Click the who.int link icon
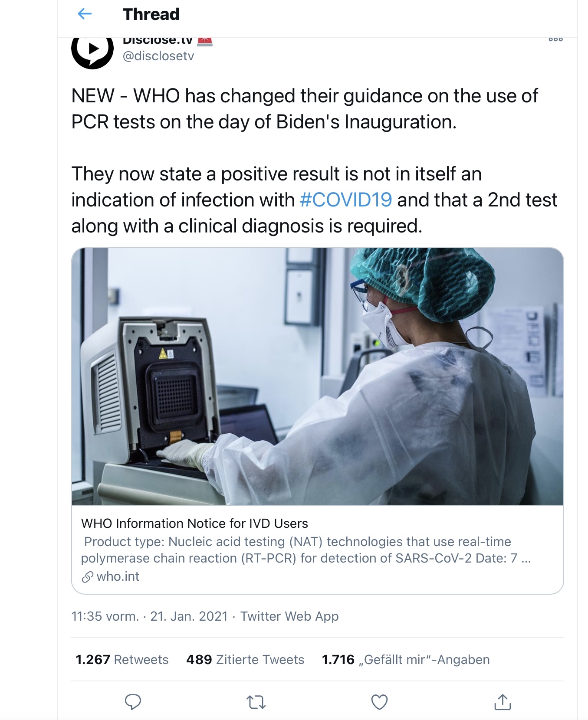The image size is (588, 720). coord(87,577)
